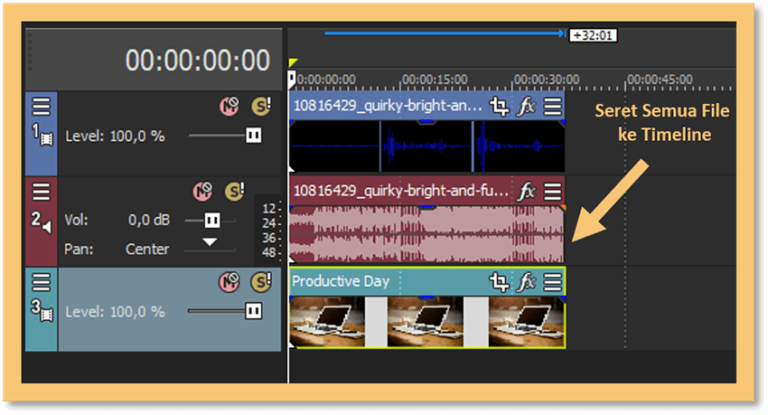768x415 pixels.
Task: Select audio clip title 10816429_quirky-bright-and-fu...
Action: coord(401,191)
